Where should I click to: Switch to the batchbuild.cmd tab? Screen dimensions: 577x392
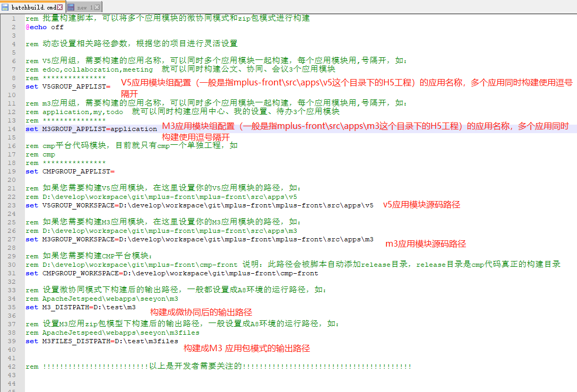[x=32, y=7]
